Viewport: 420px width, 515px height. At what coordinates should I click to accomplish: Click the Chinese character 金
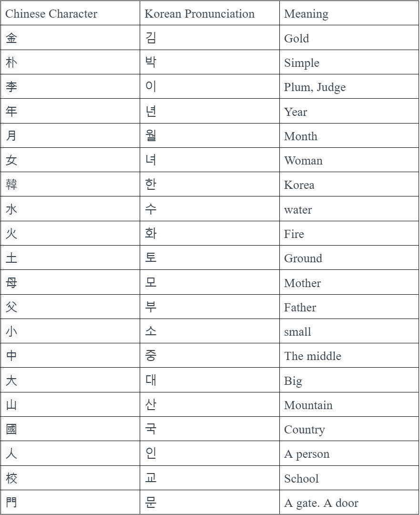11,38
